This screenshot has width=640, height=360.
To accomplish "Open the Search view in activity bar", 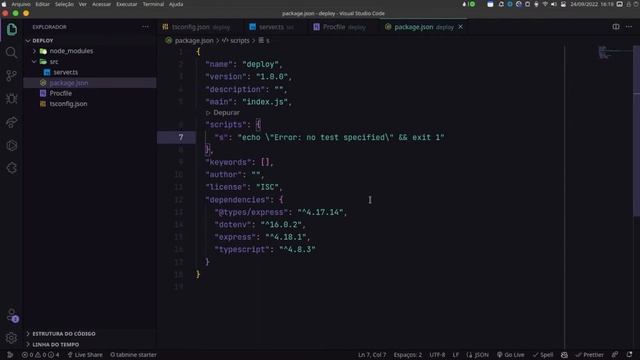I will tap(12, 52).
